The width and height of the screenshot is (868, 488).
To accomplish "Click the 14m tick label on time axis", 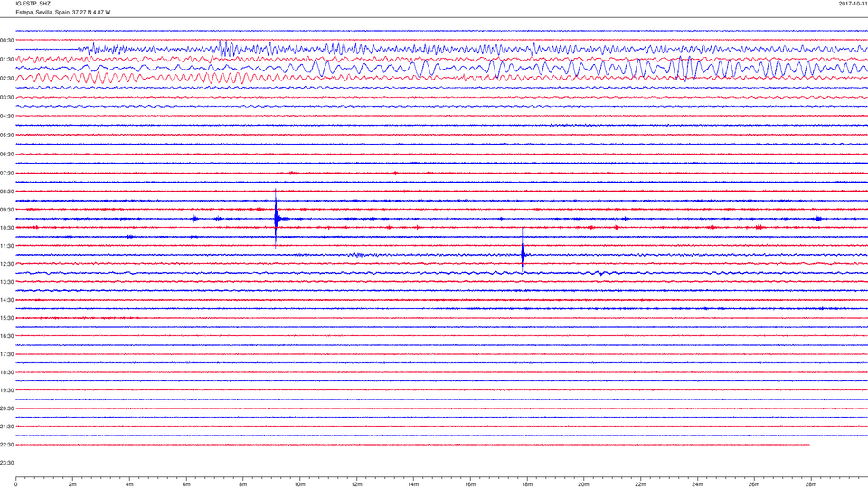I will [x=413, y=484].
